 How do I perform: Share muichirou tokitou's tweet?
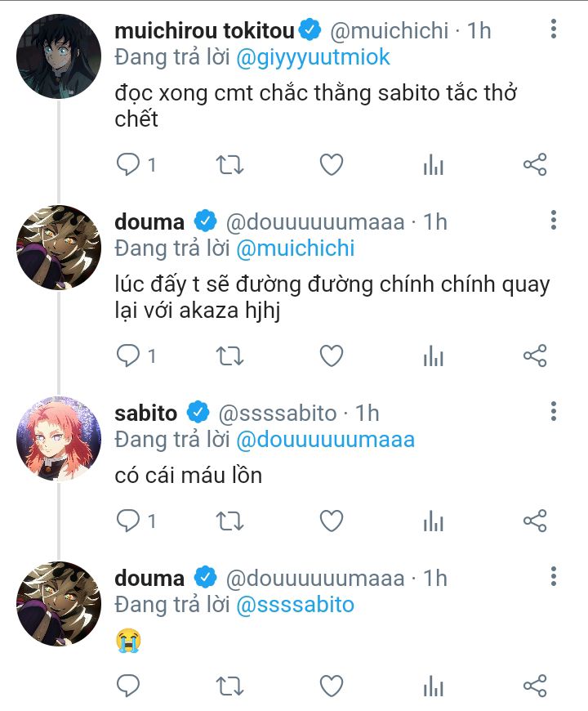(x=534, y=166)
